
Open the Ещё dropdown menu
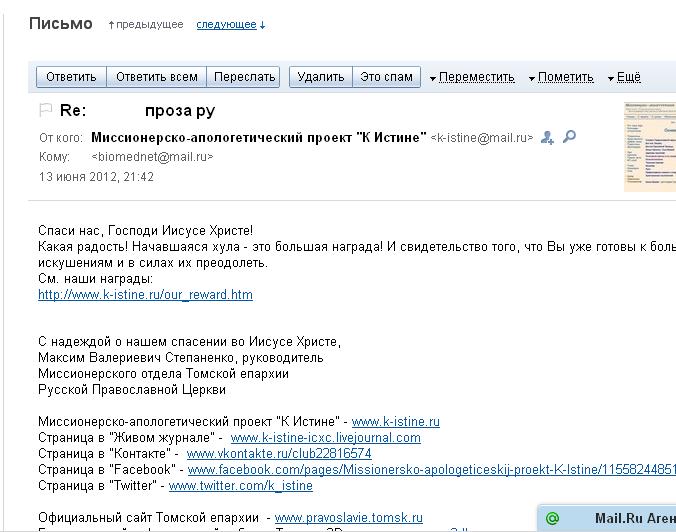pyautogui.click(x=624, y=77)
